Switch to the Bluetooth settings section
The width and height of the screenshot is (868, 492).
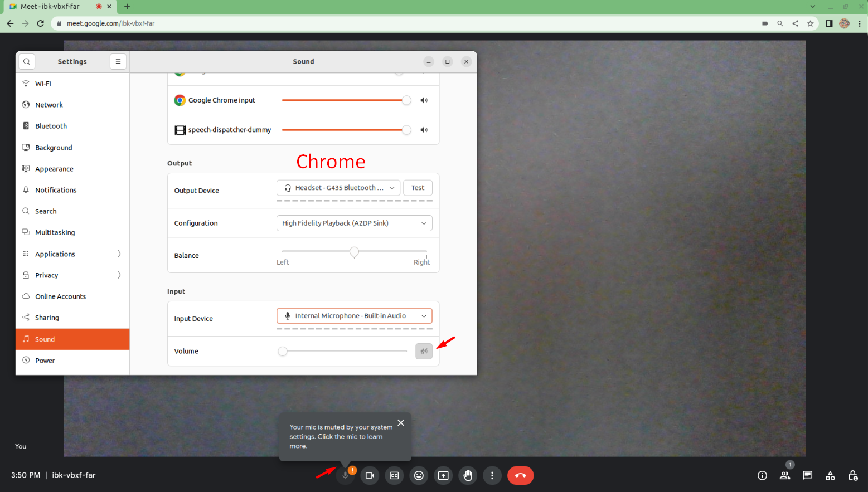(x=51, y=125)
